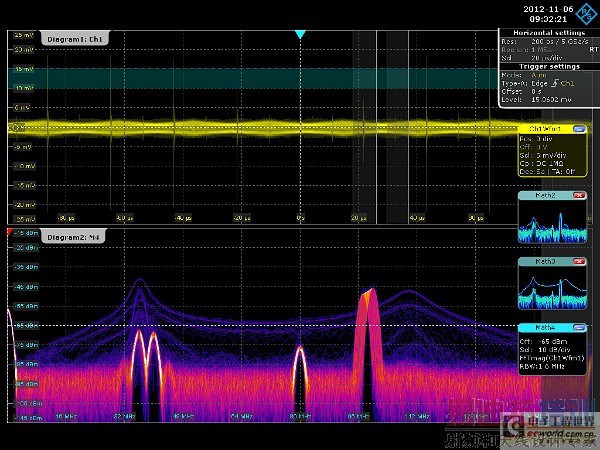Click Cpl: DC 1MΩ coupling setting
The height and width of the screenshot is (450, 600).
point(541,163)
